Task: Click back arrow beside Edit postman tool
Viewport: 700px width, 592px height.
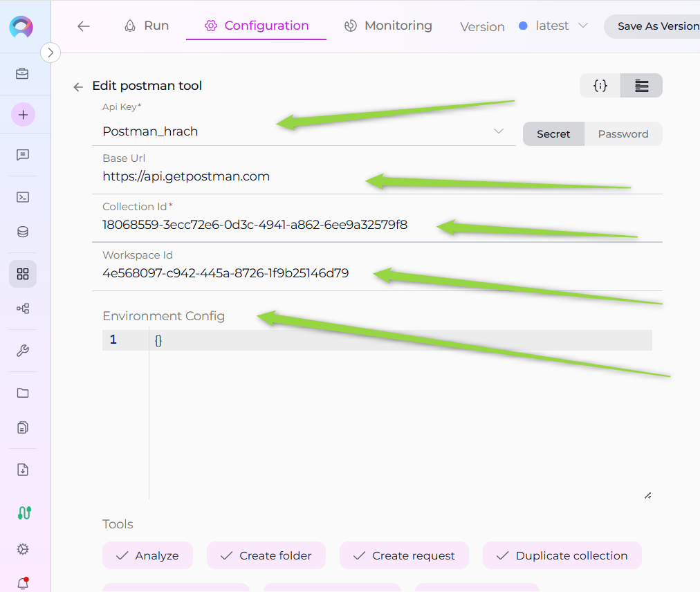Action: pyautogui.click(x=78, y=86)
